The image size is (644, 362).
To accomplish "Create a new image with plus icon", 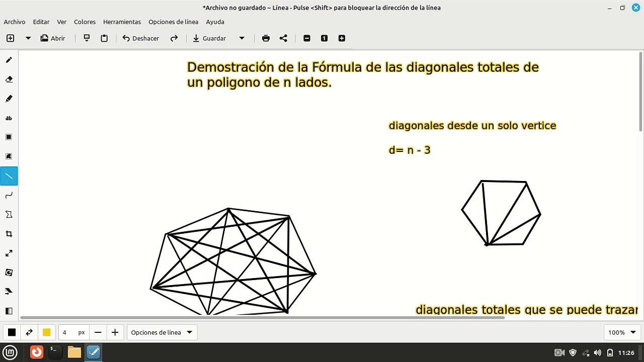I will pos(10,38).
